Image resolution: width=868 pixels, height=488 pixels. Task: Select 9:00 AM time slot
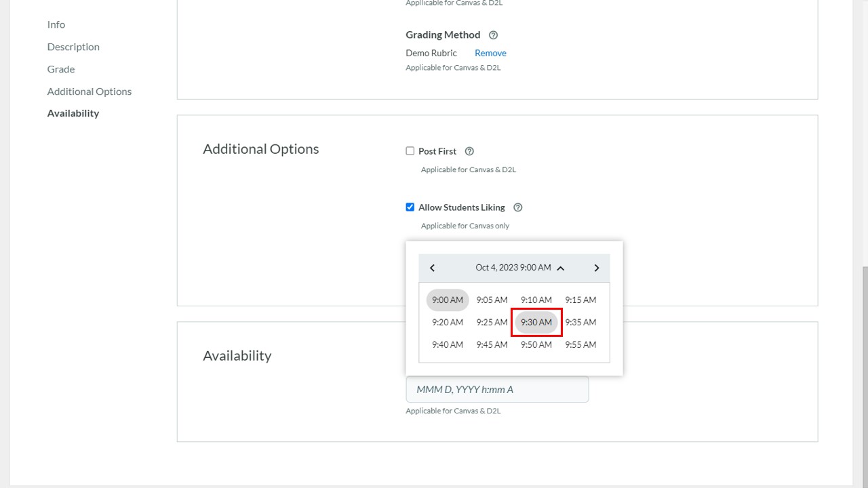coord(448,300)
